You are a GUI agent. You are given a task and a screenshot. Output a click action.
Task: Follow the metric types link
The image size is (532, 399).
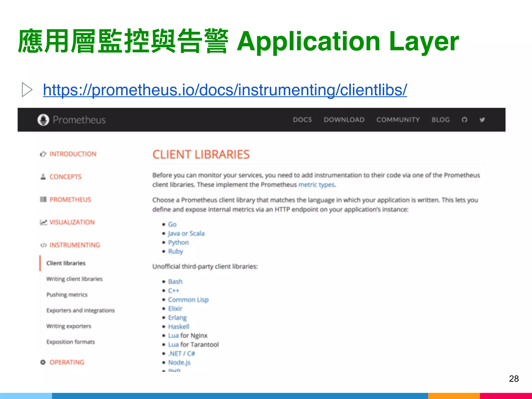[x=316, y=185]
